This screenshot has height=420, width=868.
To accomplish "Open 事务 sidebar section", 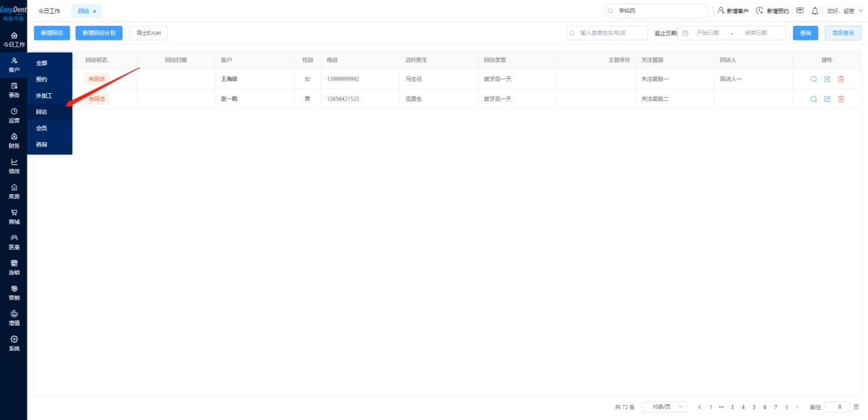I will tap(14, 90).
